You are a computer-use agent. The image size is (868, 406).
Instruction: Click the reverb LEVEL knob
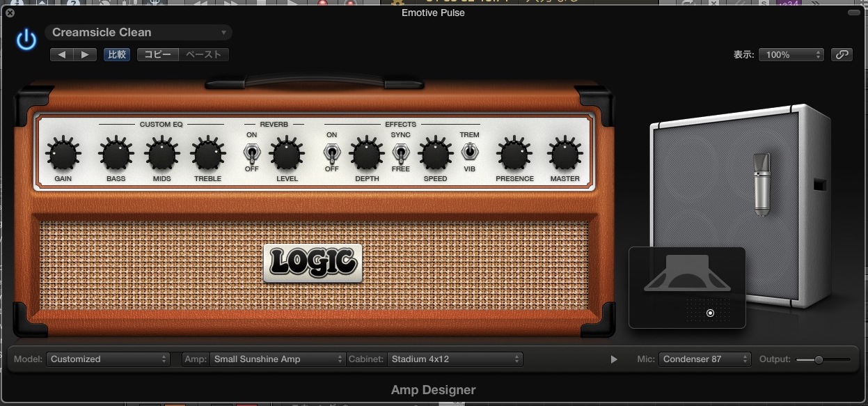(287, 153)
